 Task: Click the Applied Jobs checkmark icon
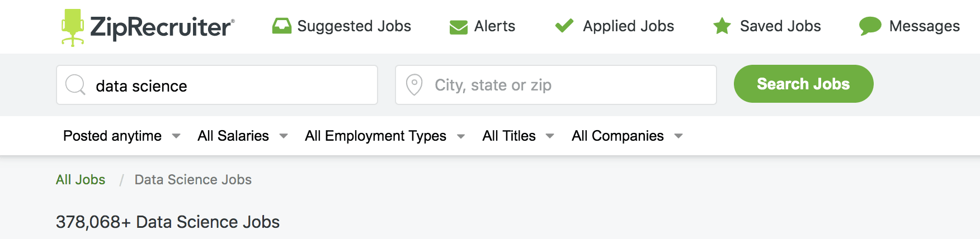564,26
